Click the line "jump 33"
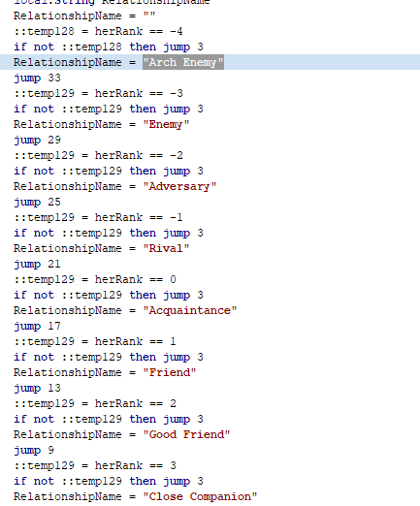420x506 pixels. (37, 78)
